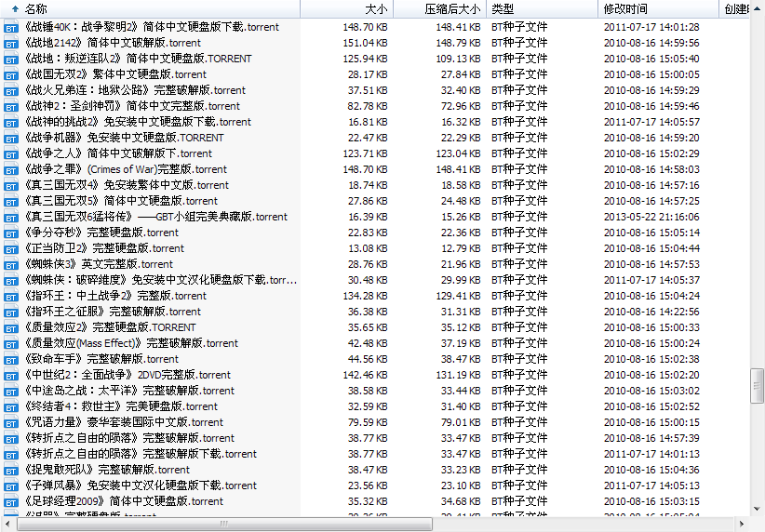Click BT icon of 《蜘蛛侠：破碎维度》 row
The width and height of the screenshot is (765, 532).
click(11, 280)
